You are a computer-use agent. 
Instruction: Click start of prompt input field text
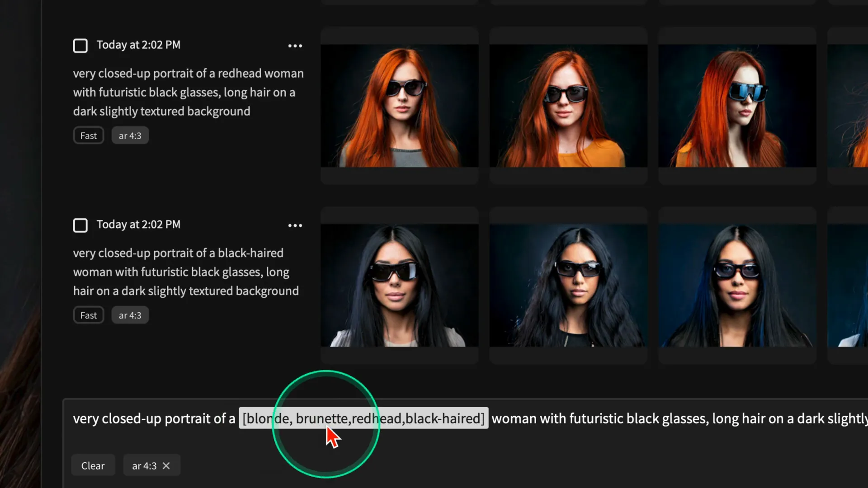pyautogui.click(x=75, y=418)
